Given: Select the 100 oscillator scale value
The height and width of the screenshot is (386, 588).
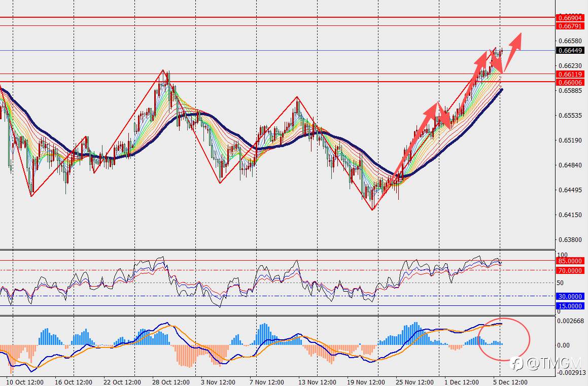Looking at the screenshot, I should (x=563, y=255).
